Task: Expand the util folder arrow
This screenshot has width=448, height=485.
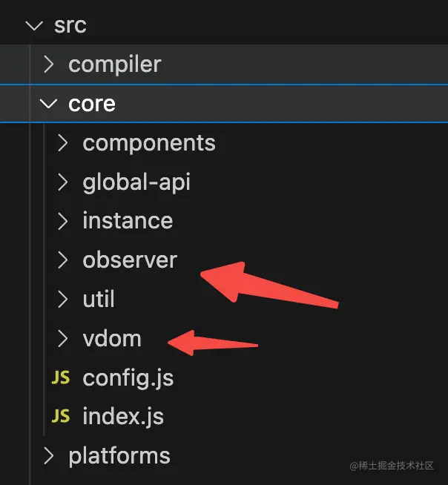Action: (63, 300)
